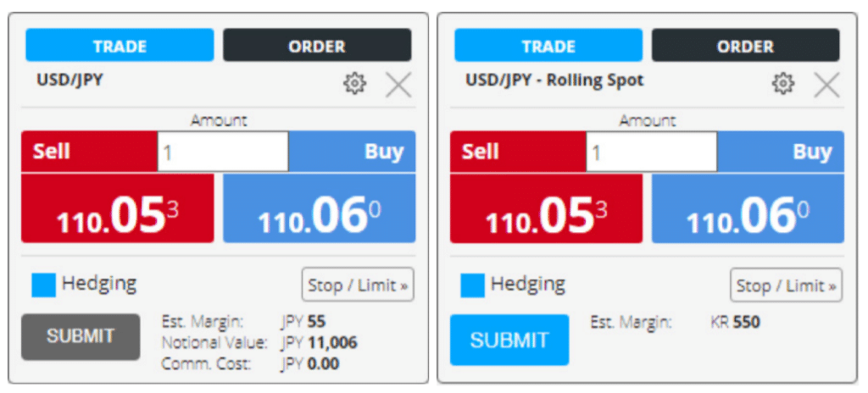The height and width of the screenshot is (393, 868).
Task: Open settings gear in Rolling Spot panel
Action: click(x=782, y=84)
